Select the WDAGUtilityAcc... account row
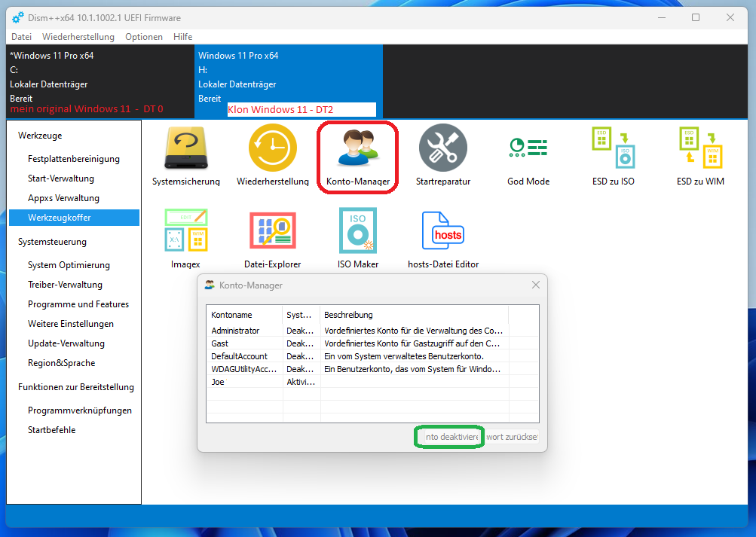 372,369
